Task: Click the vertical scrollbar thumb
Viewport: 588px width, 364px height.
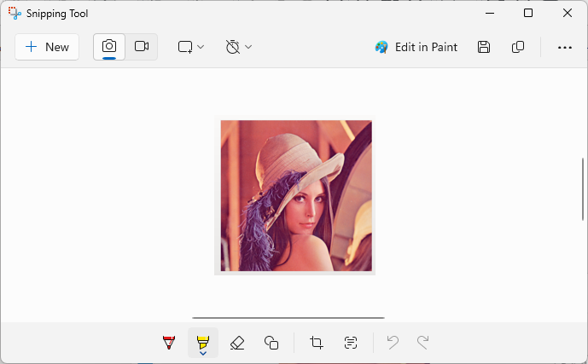Action: (x=583, y=189)
